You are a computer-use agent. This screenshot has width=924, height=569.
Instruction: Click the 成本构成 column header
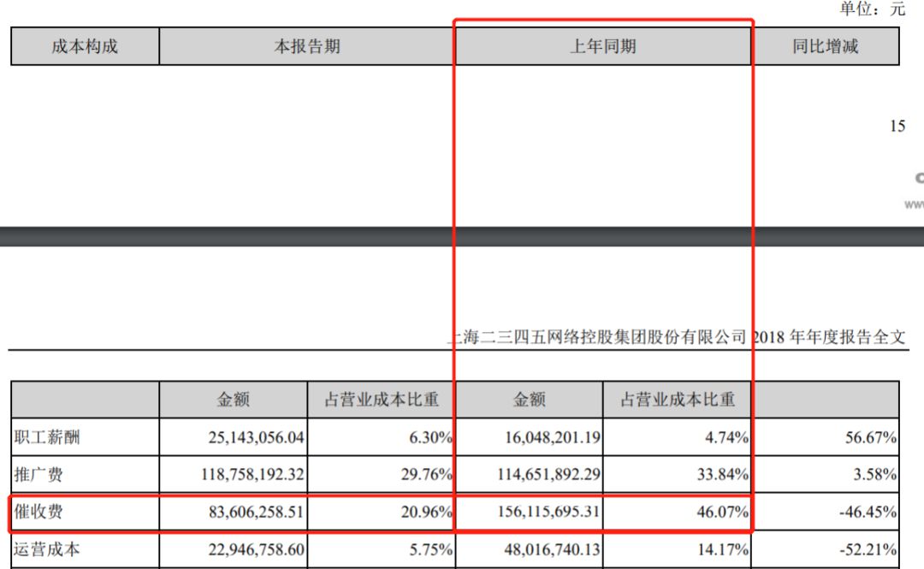click(83, 47)
